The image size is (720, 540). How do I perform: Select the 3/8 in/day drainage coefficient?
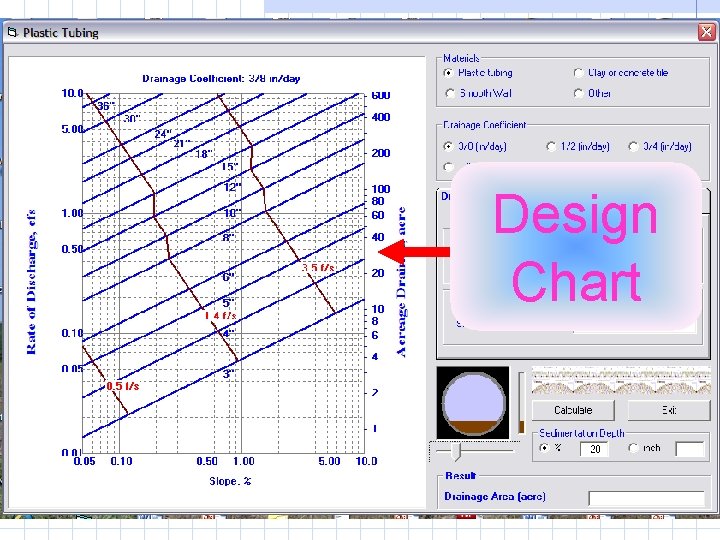point(449,146)
